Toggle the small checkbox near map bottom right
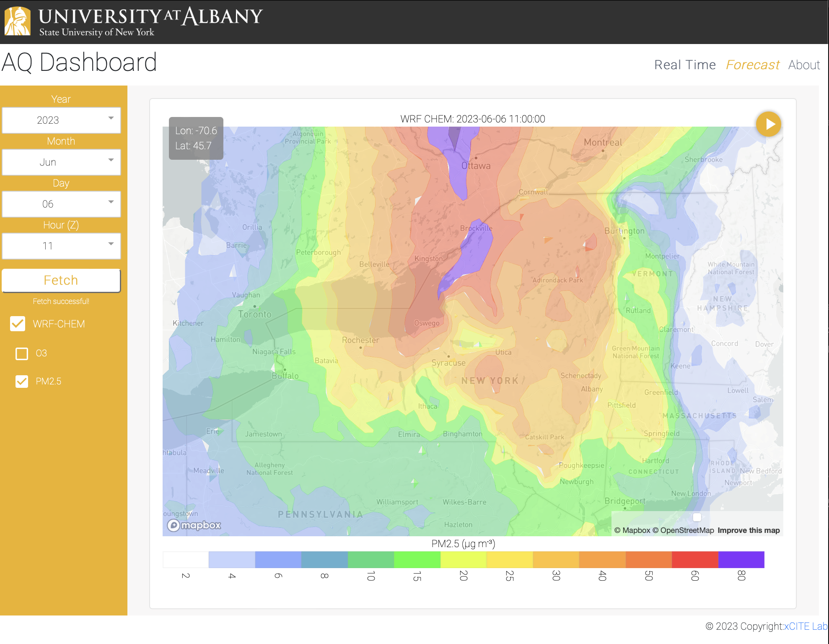This screenshot has height=644, width=829. click(x=697, y=518)
